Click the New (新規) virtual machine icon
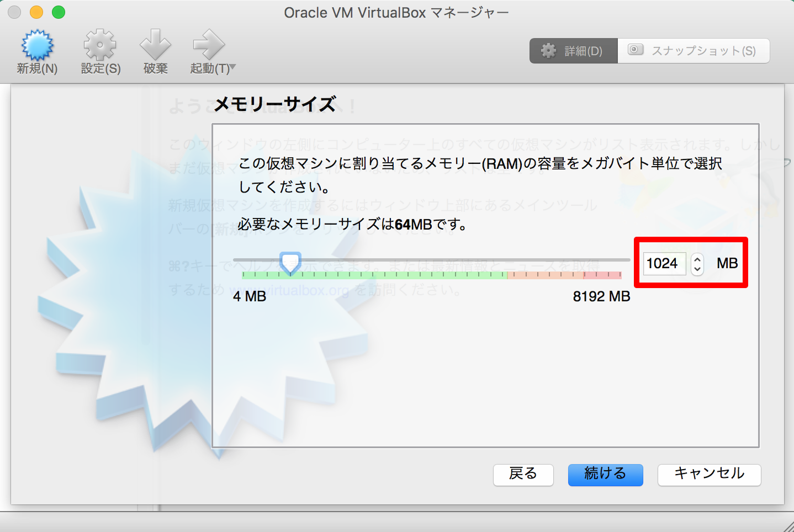 coord(37,45)
